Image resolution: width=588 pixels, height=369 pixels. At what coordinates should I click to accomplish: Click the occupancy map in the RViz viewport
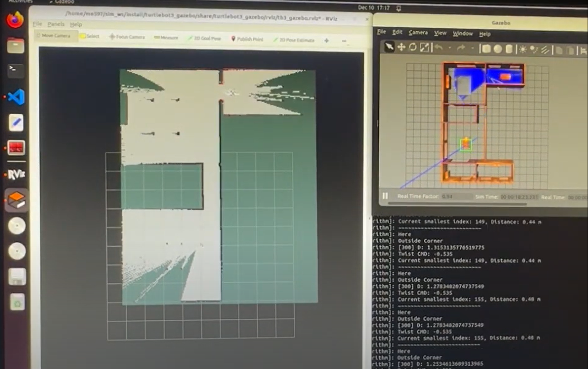pyautogui.click(x=219, y=187)
